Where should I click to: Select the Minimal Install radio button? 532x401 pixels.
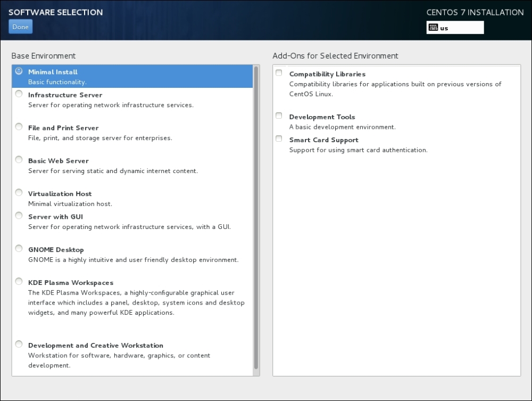(x=19, y=71)
